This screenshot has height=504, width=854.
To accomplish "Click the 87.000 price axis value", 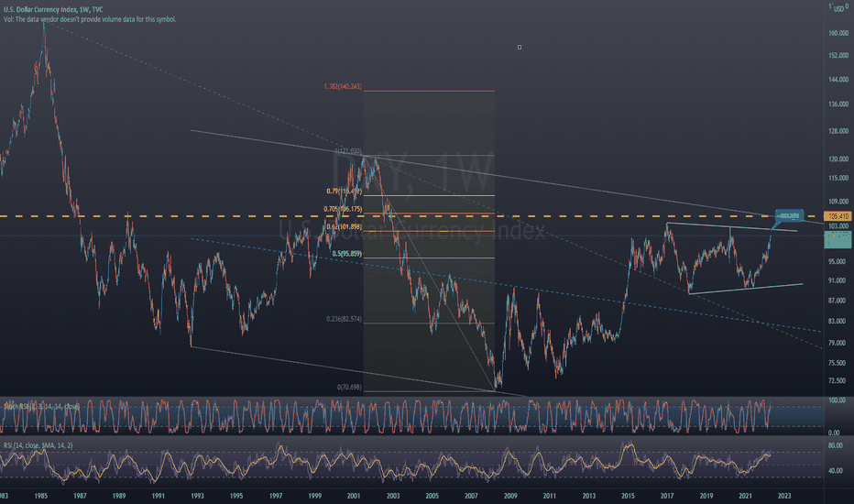I will (838, 301).
